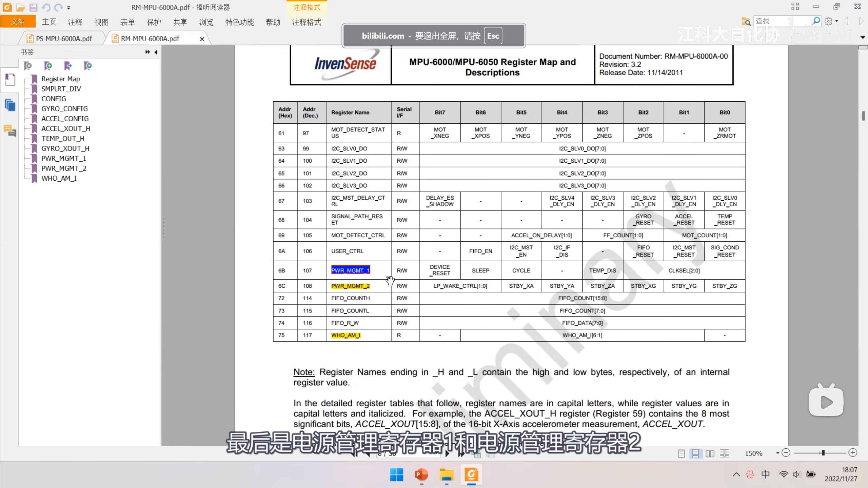The image size is (868, 488).
Task: Click the add new bookmark icon
Action: (48, 66)
